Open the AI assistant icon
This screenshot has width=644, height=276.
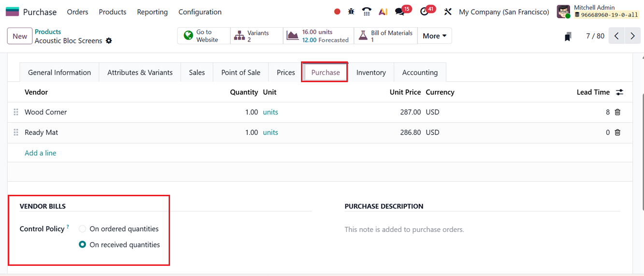point(383,12)
